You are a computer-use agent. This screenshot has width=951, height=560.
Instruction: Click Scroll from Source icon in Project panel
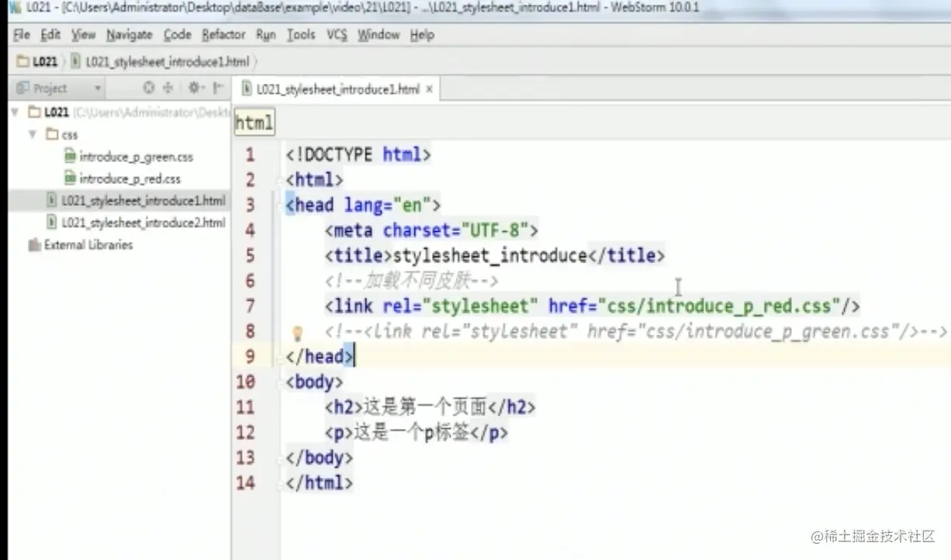point(149,88)
